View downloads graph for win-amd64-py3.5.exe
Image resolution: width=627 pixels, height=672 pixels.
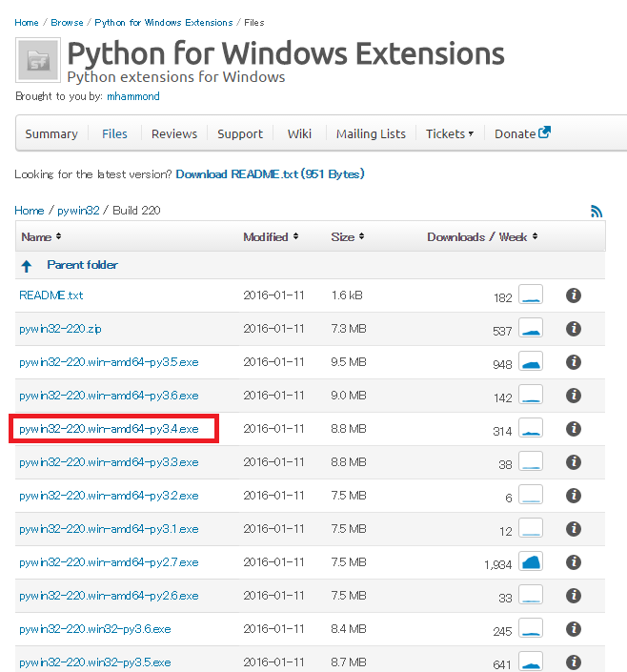(531, 361)
